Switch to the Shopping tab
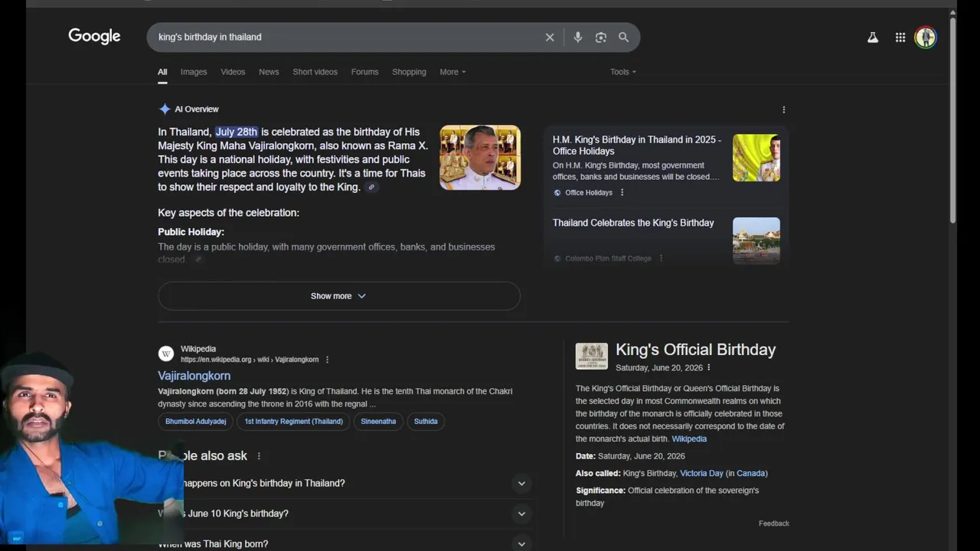 coord(409,72)
